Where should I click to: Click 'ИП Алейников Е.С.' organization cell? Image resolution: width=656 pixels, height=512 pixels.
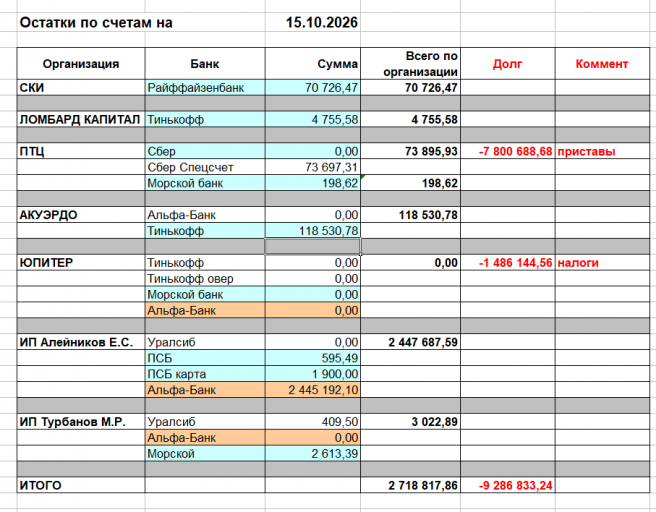point(81,342)
